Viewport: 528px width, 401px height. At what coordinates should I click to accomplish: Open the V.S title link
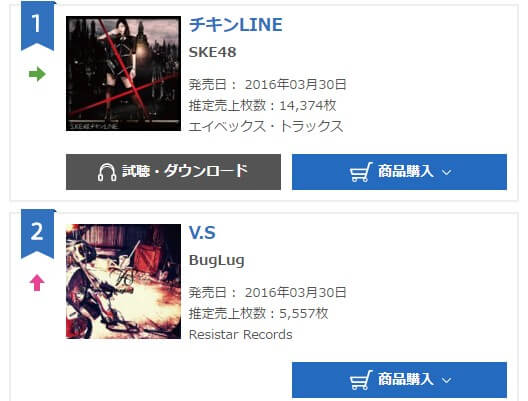tap(202, 233)
